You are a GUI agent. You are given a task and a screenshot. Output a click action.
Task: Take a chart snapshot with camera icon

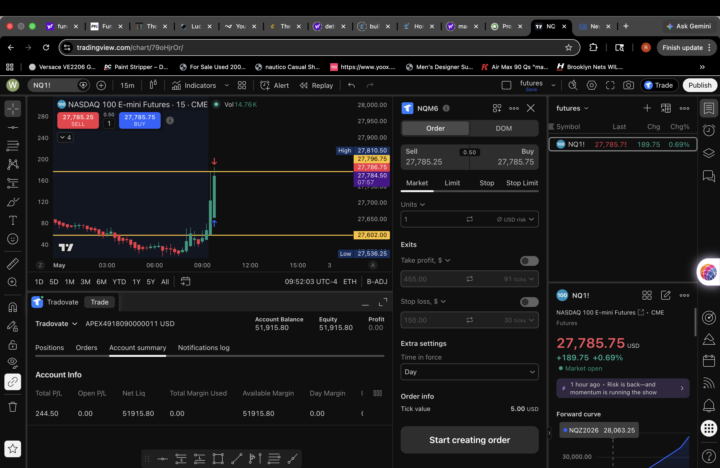(628, 85)
